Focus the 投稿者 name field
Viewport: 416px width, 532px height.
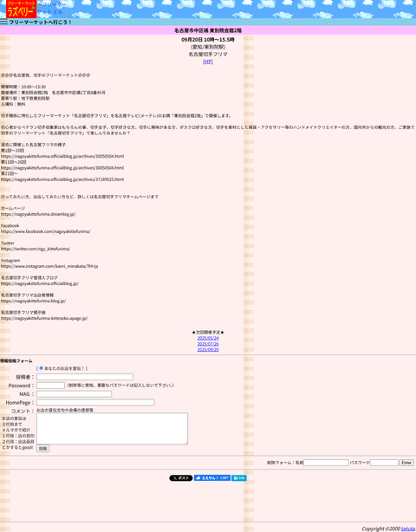(85, 377)
